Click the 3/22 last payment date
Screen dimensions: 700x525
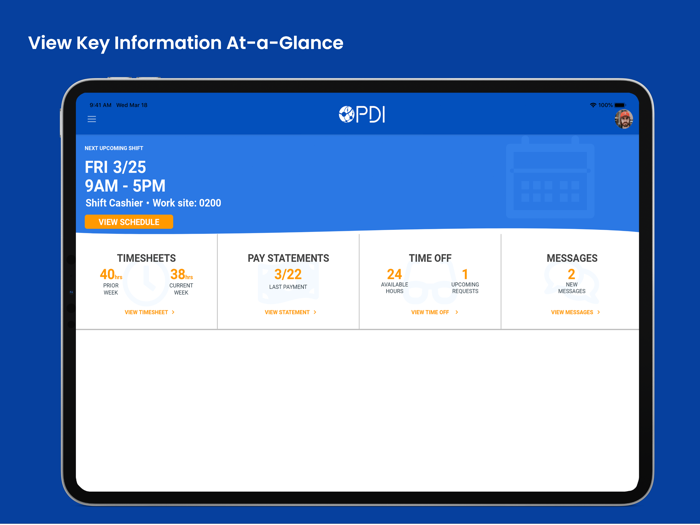click(288, 274)
